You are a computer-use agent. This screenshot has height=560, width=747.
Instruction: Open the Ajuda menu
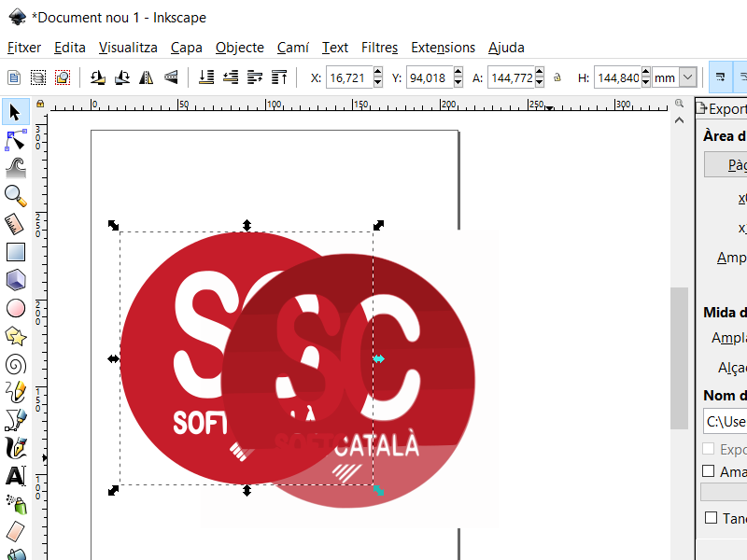point(506,48)
